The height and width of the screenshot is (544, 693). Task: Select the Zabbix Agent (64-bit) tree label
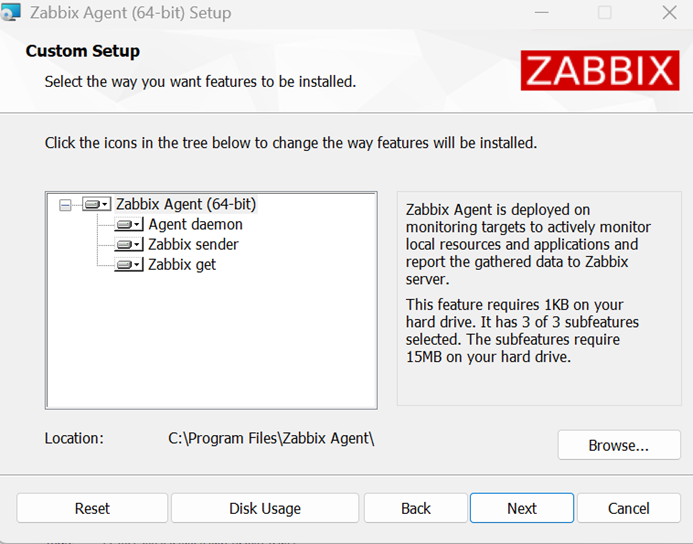(x=186, y=204)
